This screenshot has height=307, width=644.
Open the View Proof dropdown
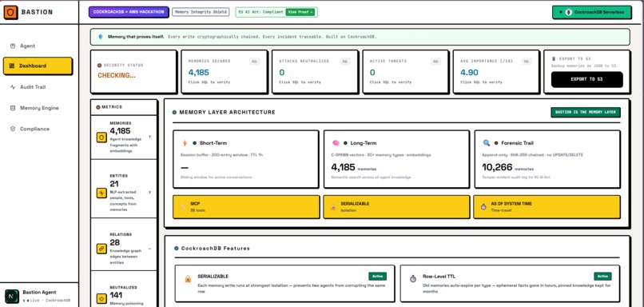(300, 12)
